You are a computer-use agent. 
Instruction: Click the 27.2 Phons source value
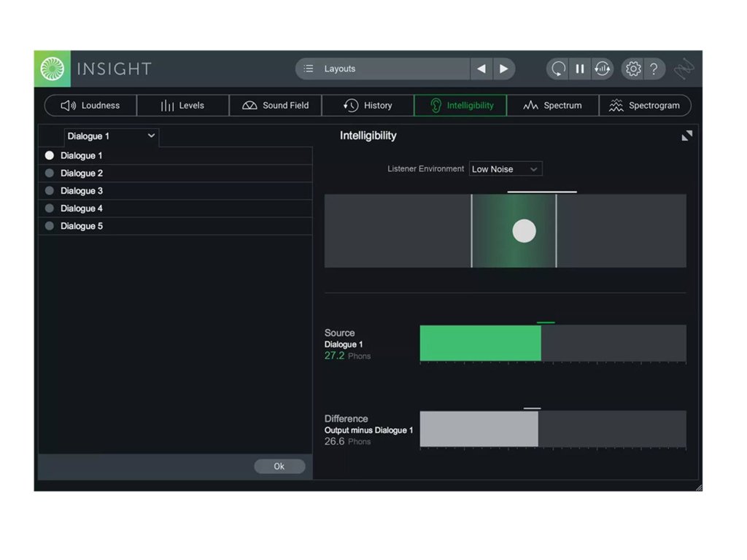click(347, 356)
